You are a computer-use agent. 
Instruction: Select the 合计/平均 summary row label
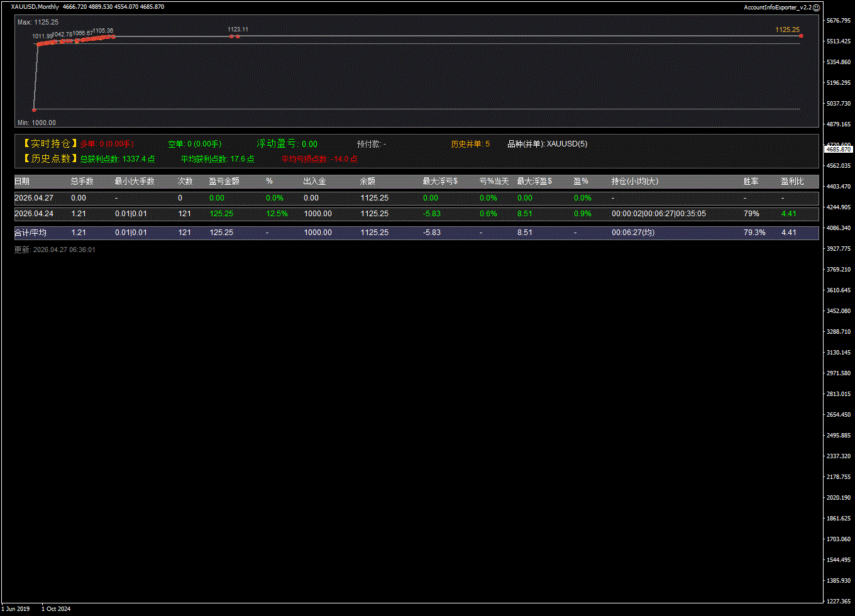(30, 233)
